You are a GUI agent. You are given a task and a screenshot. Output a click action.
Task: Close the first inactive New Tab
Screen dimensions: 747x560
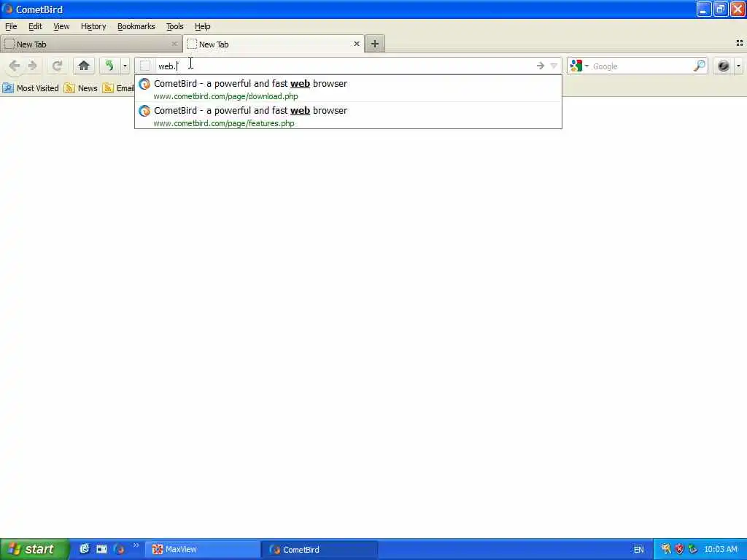(174, 44)
